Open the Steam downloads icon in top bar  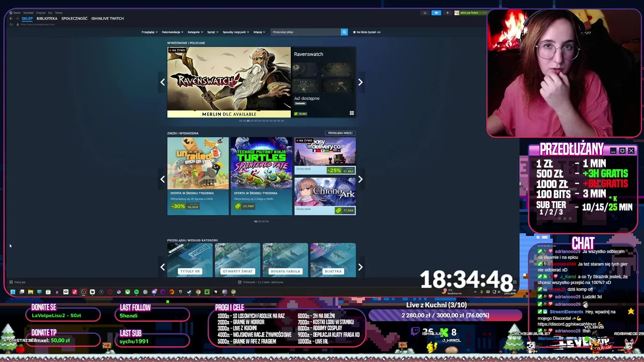tap(425, 13)
